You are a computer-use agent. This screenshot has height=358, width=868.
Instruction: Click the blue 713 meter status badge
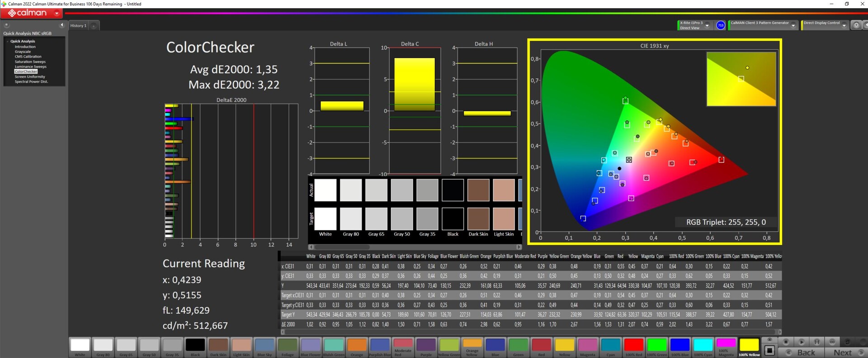coord(721,25)
